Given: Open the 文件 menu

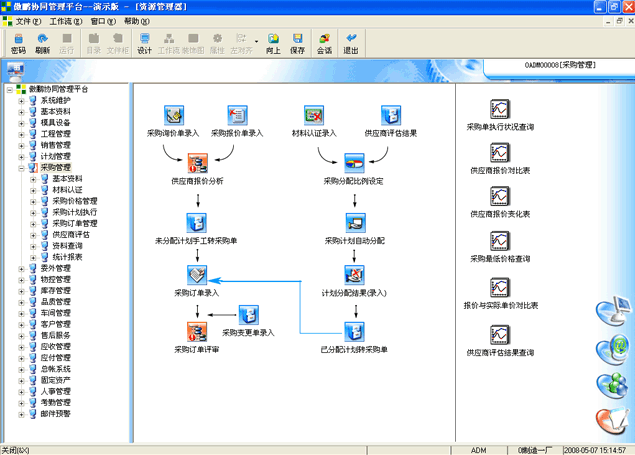Looking at the screenshot, I should tap(27, 21).
